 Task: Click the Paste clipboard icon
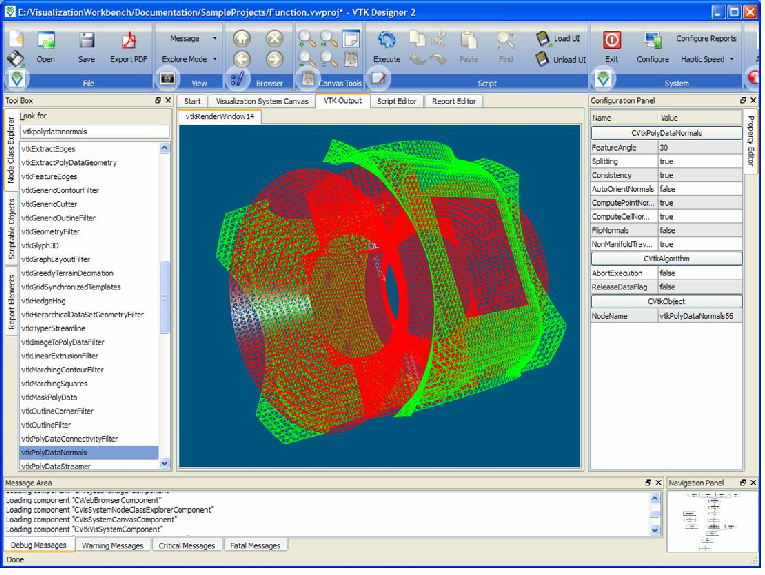[468, 40]
